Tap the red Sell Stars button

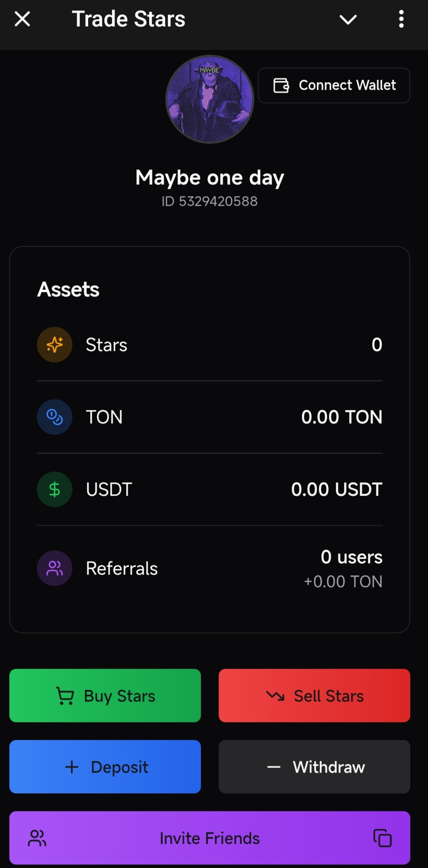(x=314, y=695)
